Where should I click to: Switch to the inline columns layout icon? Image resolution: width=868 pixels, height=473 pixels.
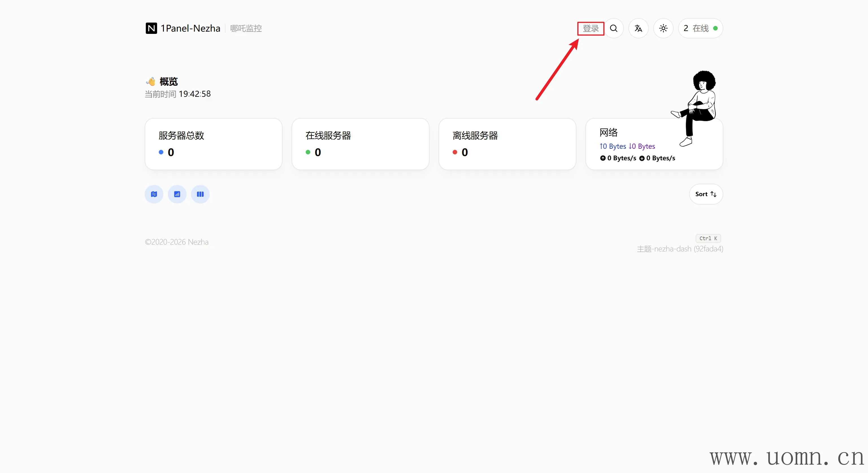200,194
